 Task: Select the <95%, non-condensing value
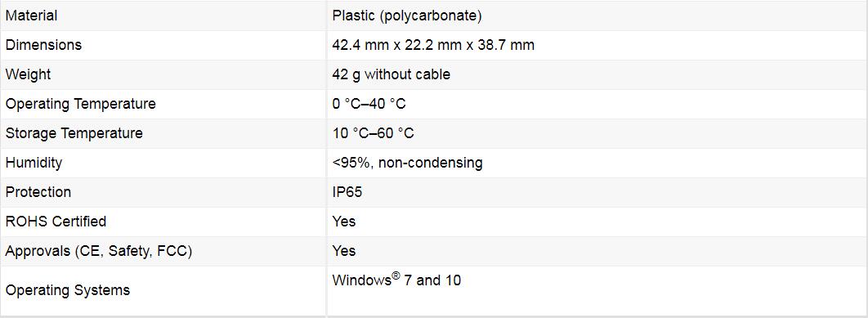[x=407, y=163]
